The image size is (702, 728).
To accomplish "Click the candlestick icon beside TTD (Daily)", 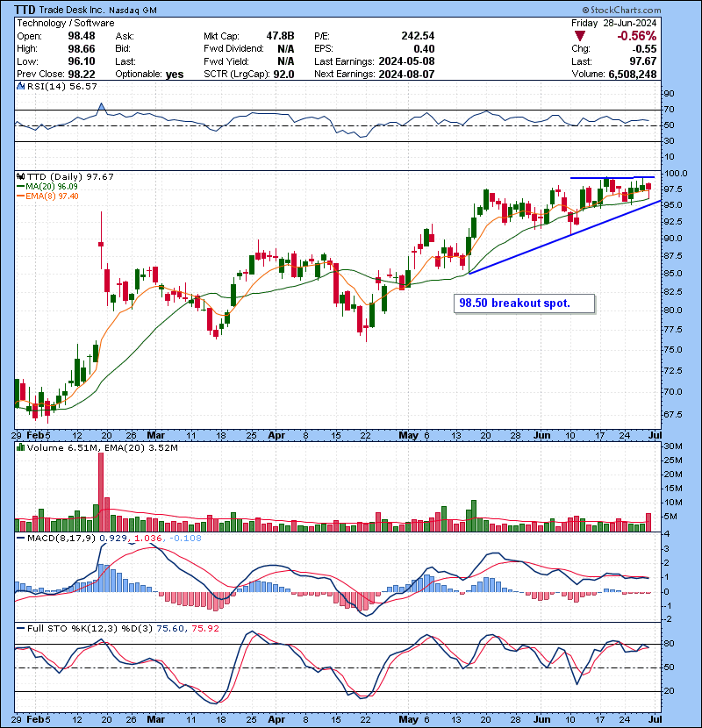I will pos(20,176).
